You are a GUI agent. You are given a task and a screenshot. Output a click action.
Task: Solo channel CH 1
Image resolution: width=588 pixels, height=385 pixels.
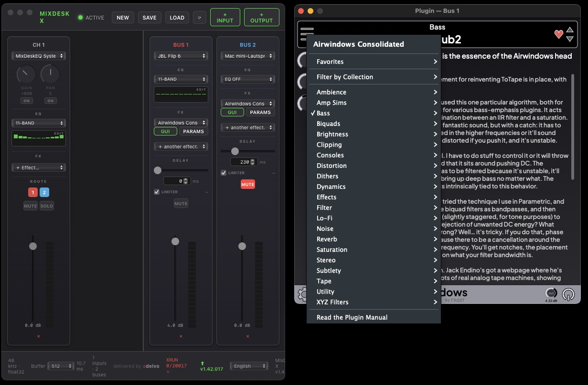coord(47,206)
